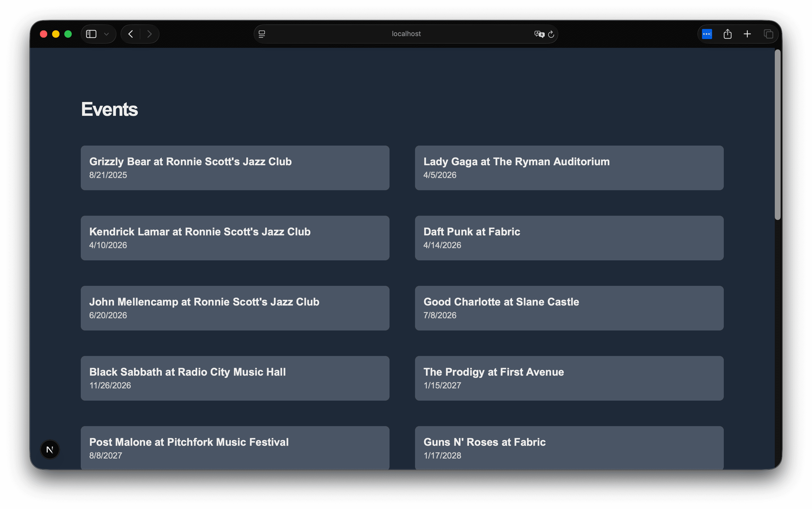Screen dimensions: 812x509
Task: Click the localhost address field
Action: coord(406,34)
